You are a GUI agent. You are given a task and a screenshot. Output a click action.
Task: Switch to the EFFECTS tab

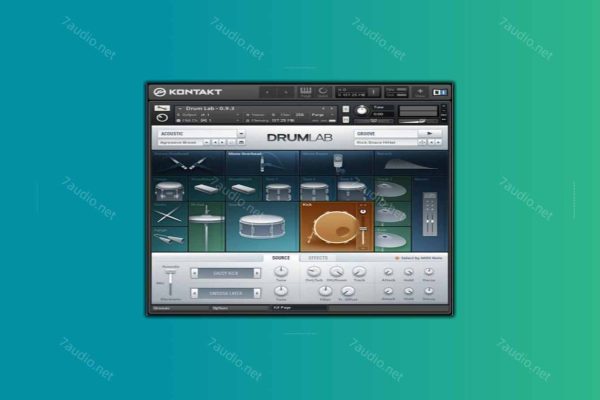point(318,258)
